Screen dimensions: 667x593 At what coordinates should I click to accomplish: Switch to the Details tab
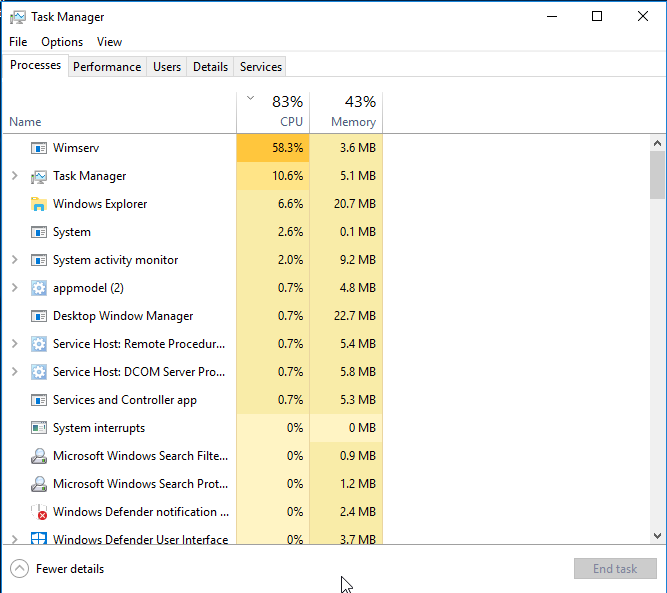(211, 67)
